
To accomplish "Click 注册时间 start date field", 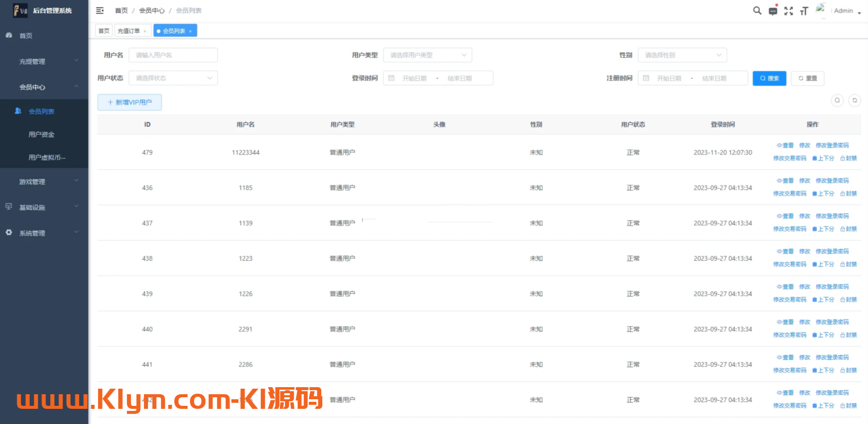I will pyautogui.click(x=669, y=78).
